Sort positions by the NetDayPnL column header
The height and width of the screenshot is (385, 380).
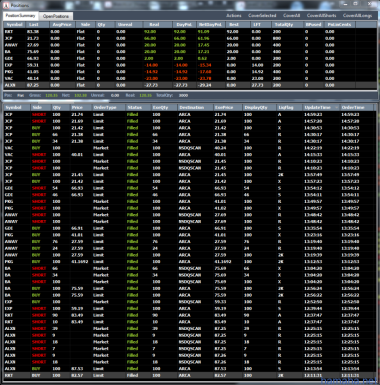[211, 25]
